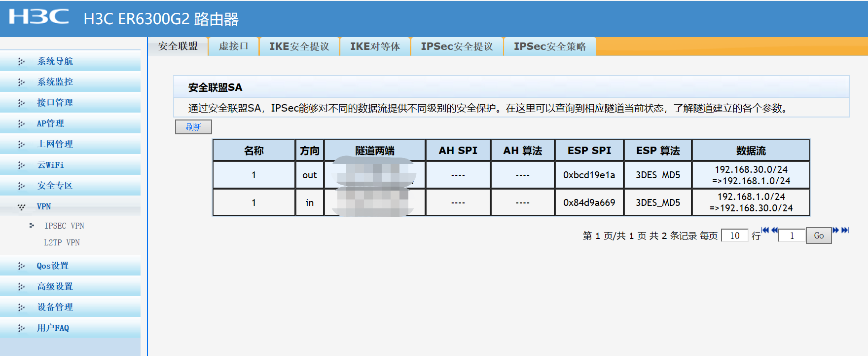The height and width of the screenshot is (356, 868).
Task: Open the Qos设置 sidebar menu
Action: point(70,266)
